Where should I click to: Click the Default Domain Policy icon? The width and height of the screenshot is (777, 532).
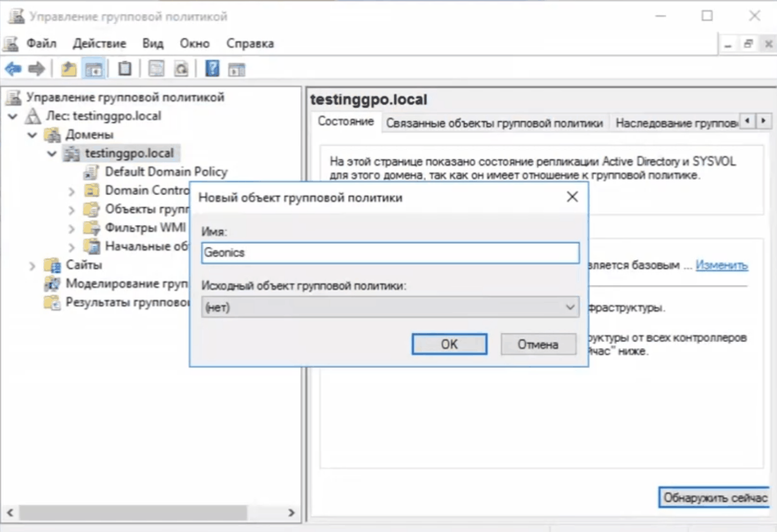coord(91,172)
